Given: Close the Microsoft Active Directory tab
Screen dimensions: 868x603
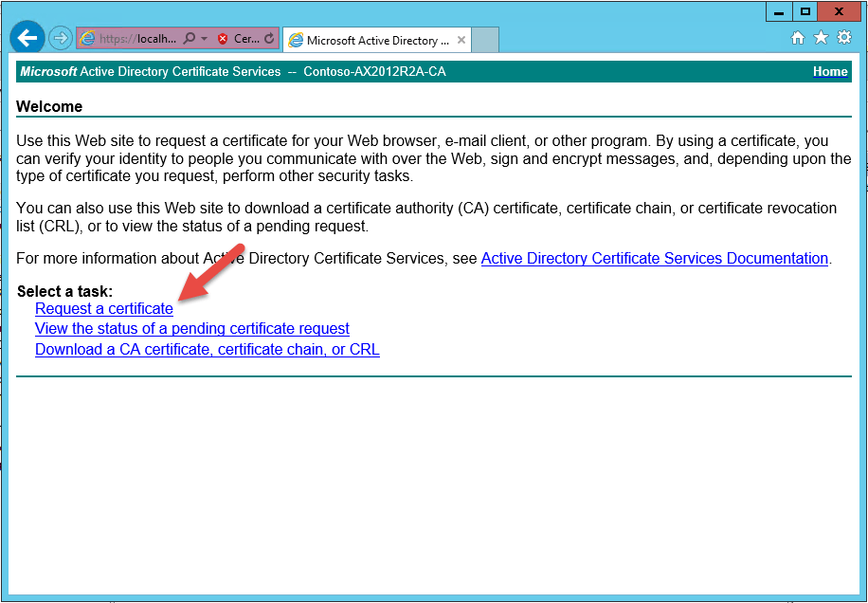Looking at the screenshot, I should click(x=461, y=40).
